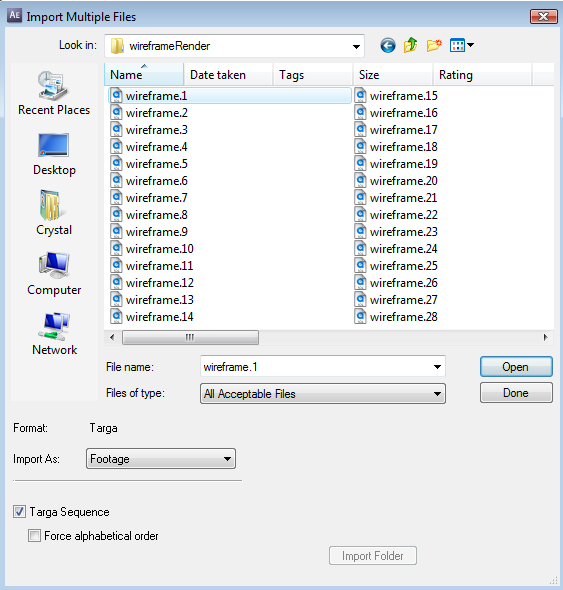Open Recent Places in sidebar
The width and height of the screenshot is (563, 590).
click(54, 93)
